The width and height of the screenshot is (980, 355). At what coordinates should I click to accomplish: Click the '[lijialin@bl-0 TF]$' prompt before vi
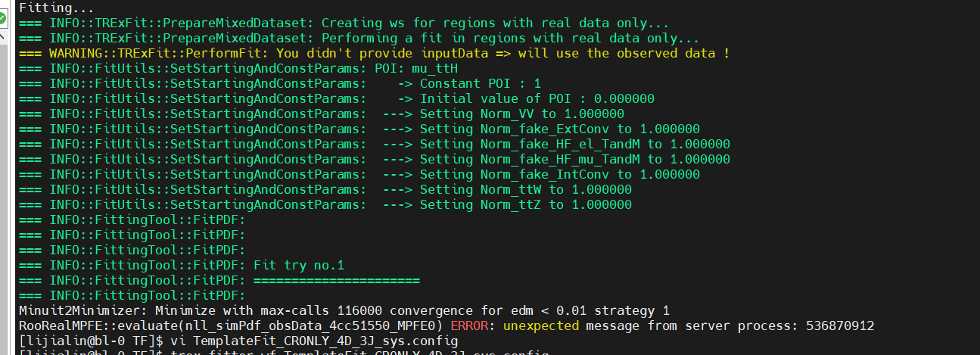[90, 341]
